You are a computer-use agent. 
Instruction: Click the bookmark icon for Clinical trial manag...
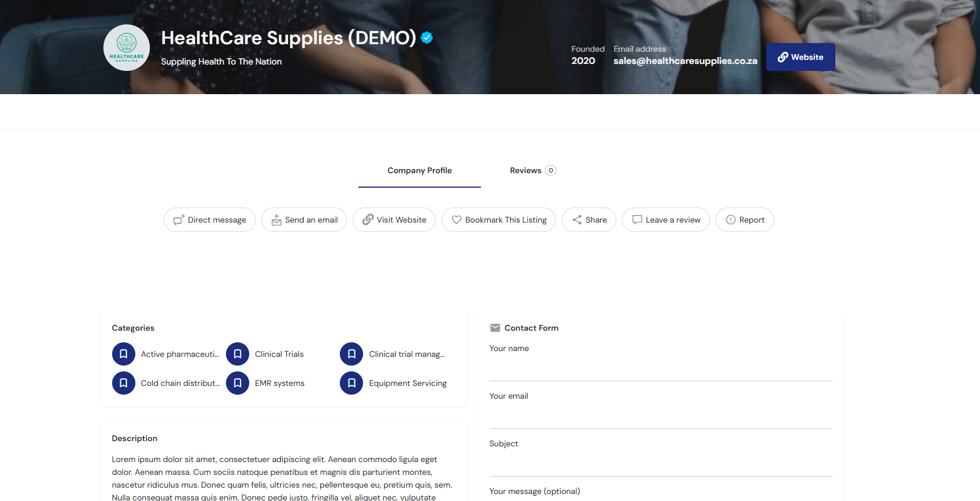pos(351,354)
